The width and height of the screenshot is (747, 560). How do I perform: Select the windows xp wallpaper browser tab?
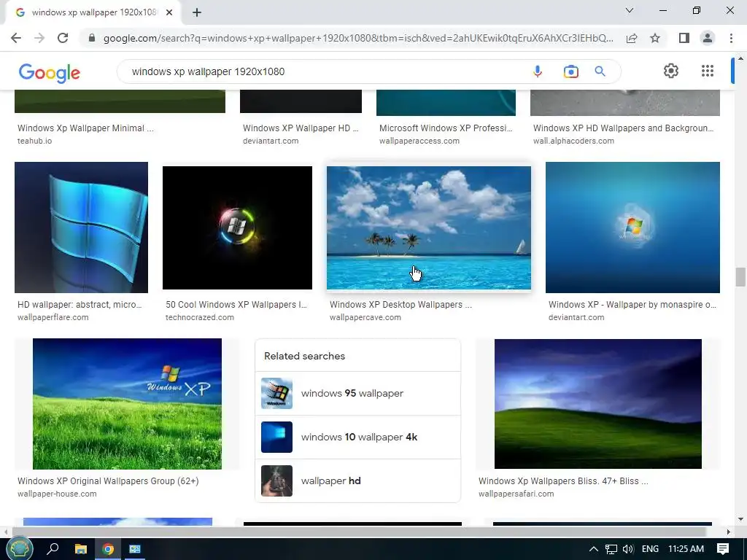click(94, 12)
